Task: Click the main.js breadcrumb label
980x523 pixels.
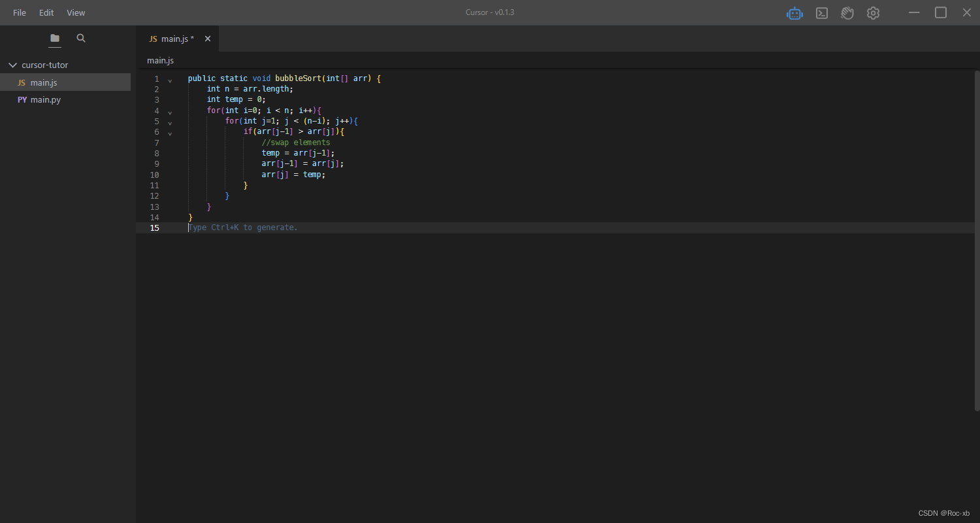Action: point(160,60)
